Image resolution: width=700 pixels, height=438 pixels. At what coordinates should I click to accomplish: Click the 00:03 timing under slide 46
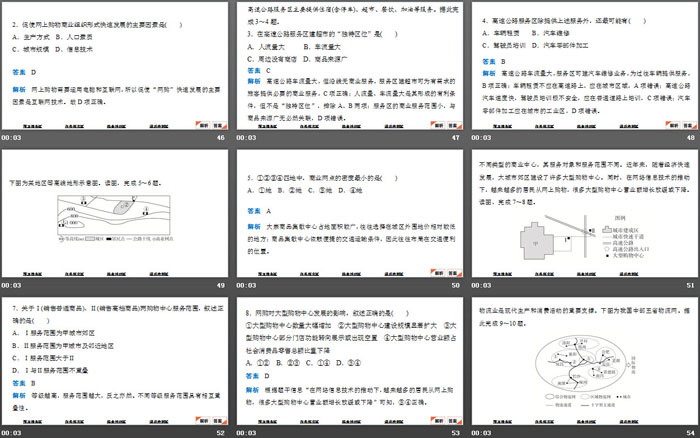click(x=11, y=138)
